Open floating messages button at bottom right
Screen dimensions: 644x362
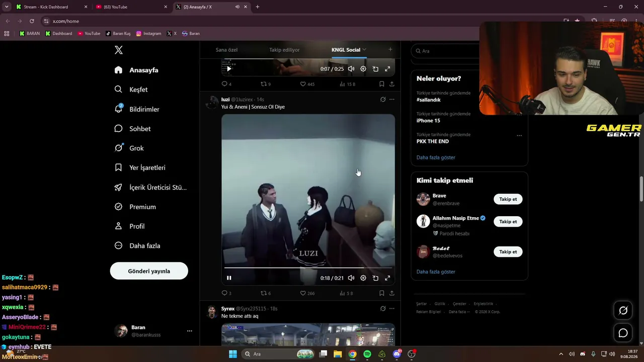[x=623, y=333]
